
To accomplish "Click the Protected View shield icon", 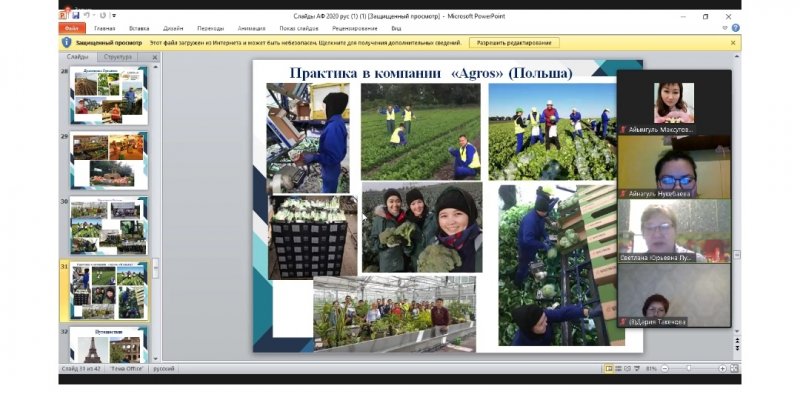I will click(66, 42).
